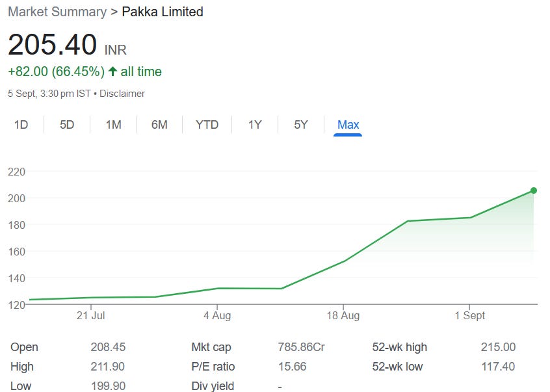Open the Market Summary breadcrumb link
The height and width of the screenshot is (392, 550).
click(57, 12)
